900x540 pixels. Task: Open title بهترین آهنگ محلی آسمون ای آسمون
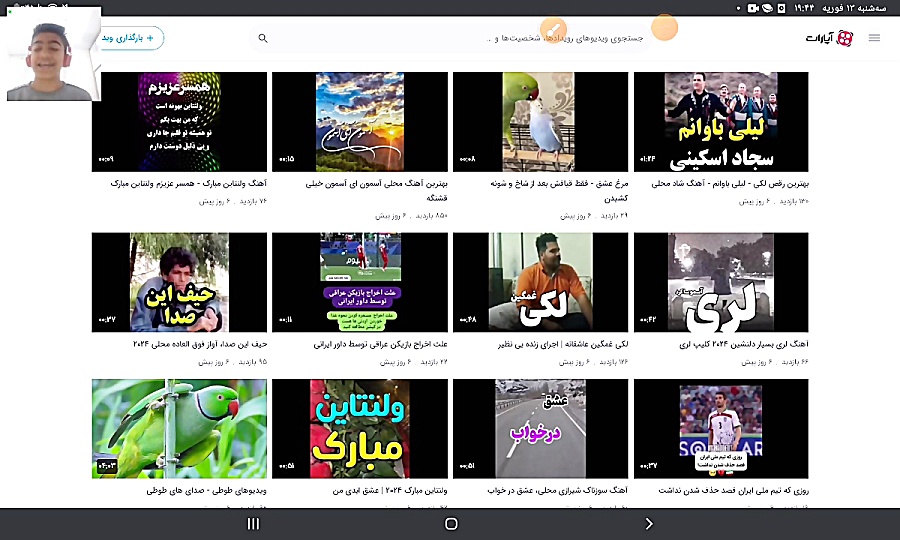coord(377,191)
